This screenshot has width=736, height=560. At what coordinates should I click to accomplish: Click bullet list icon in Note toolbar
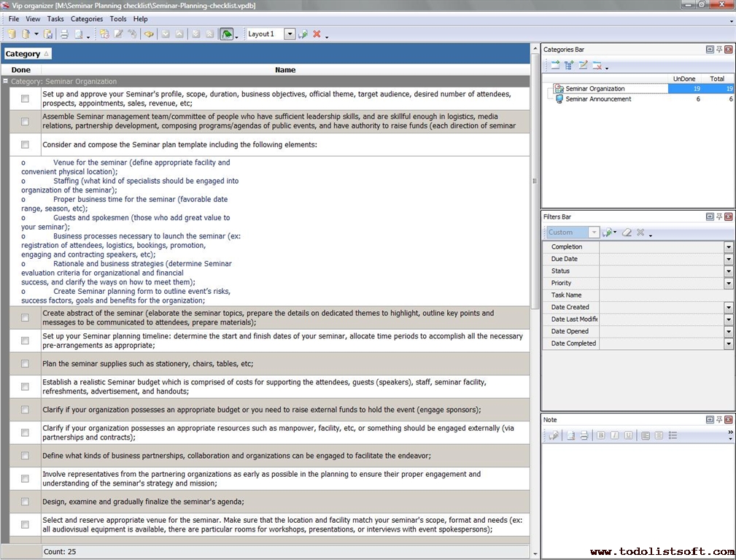(x=673, y=435)
